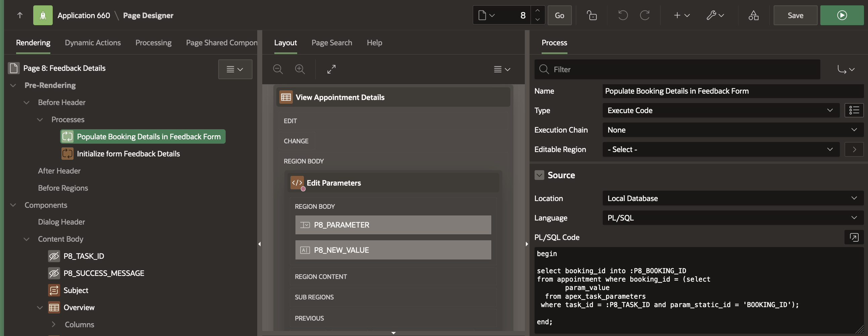Image resolution: width=868 pixels, height=336 pixels.
Task: Open the Utilities wrench menu
Action: (x=715, y=15)
